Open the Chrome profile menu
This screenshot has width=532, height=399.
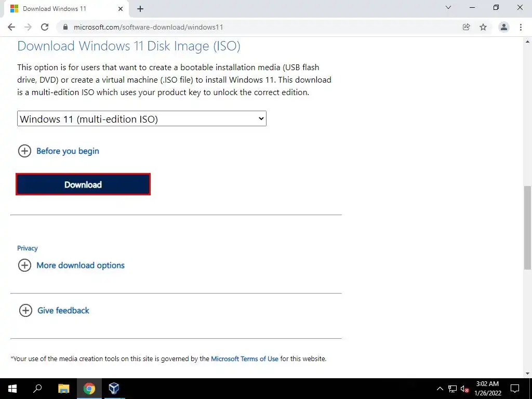pos(504,27)
